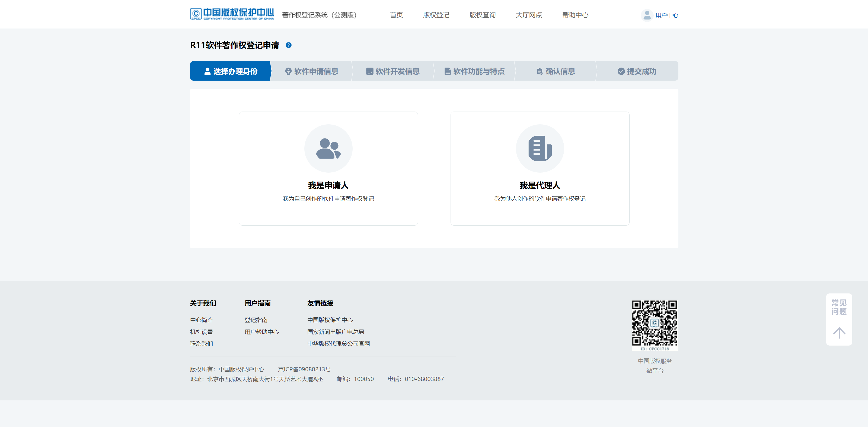Image resolution: width=868 pixels, height=427 pixels.
Task: Click the WeChat QR code image
Action: pos(655,325)
